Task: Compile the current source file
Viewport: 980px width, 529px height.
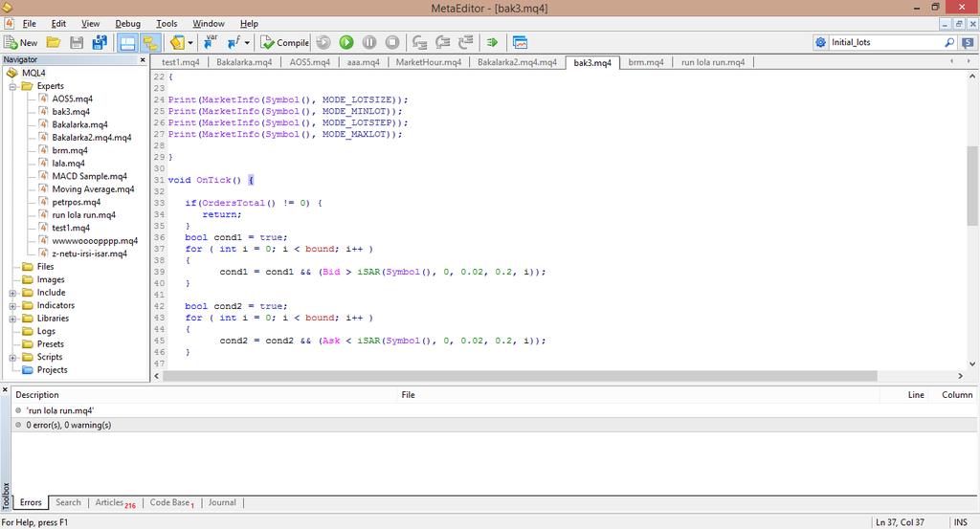Action: 284,42
